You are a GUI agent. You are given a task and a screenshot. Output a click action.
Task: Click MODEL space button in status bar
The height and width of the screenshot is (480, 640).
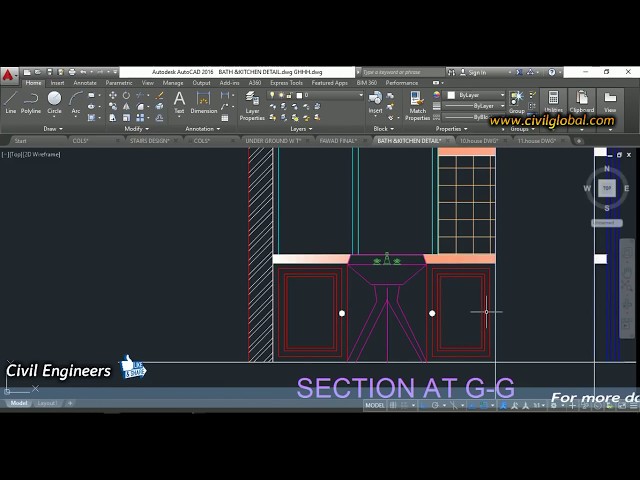(374, 405)
